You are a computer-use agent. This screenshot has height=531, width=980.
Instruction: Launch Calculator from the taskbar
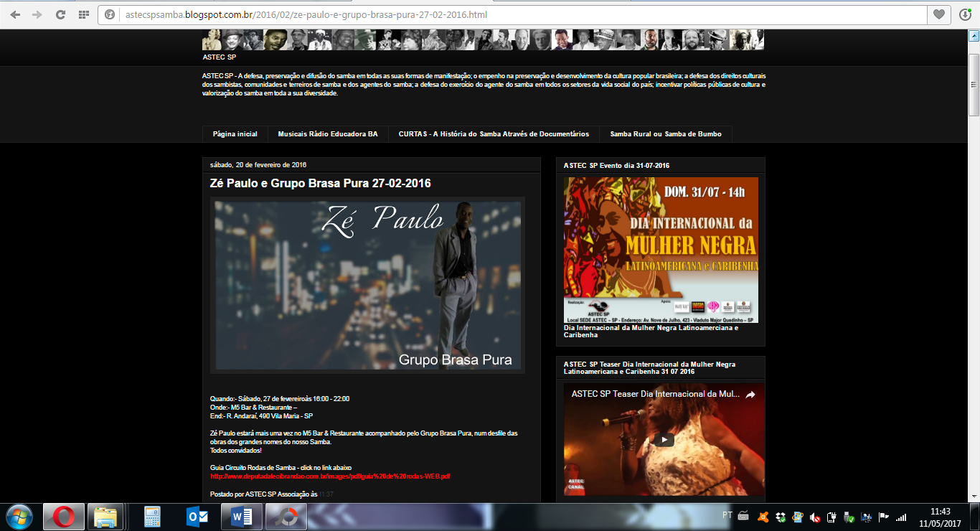[152, 517]
